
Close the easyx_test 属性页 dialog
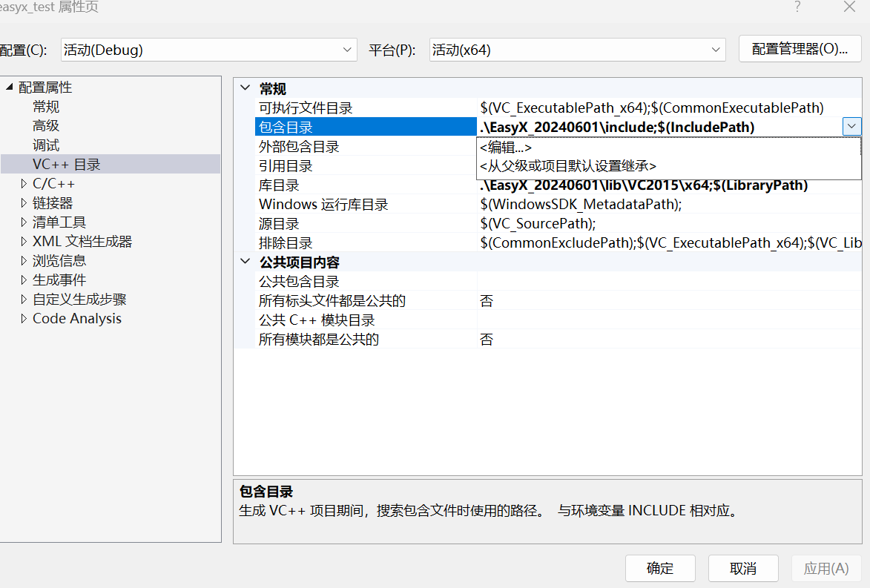tap(849, 7)
